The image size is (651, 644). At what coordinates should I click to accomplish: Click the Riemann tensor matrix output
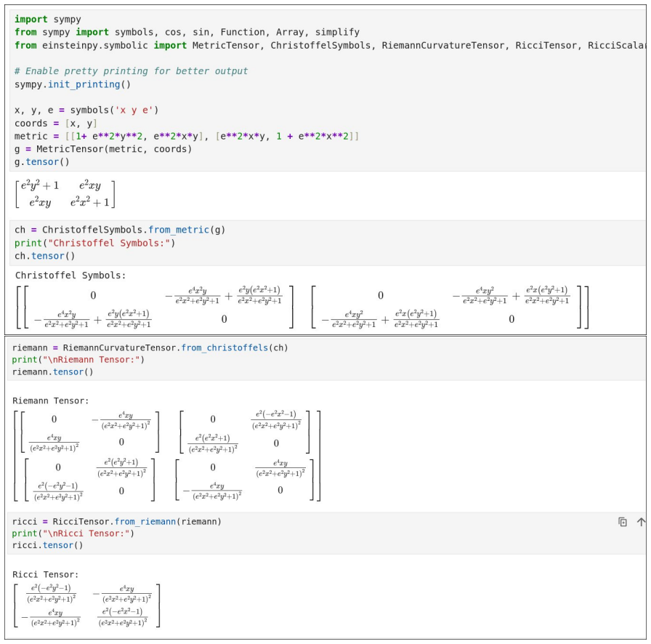click(167, 456)
